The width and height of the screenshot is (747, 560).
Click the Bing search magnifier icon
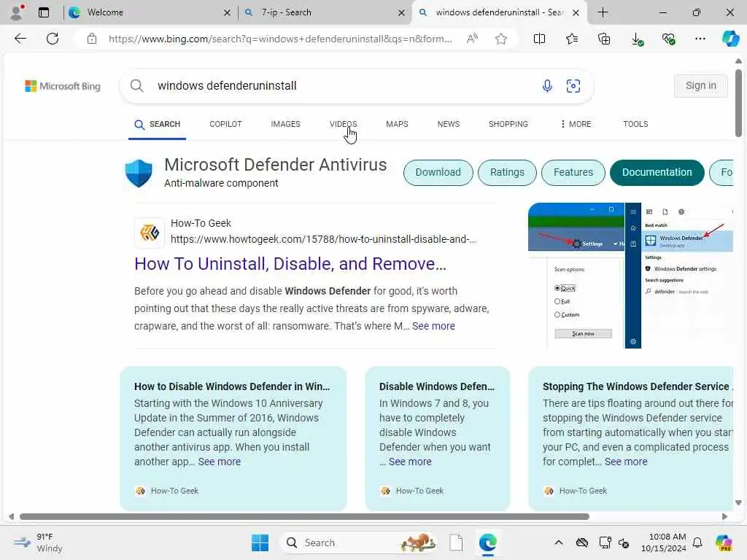[x=136, y=86]
